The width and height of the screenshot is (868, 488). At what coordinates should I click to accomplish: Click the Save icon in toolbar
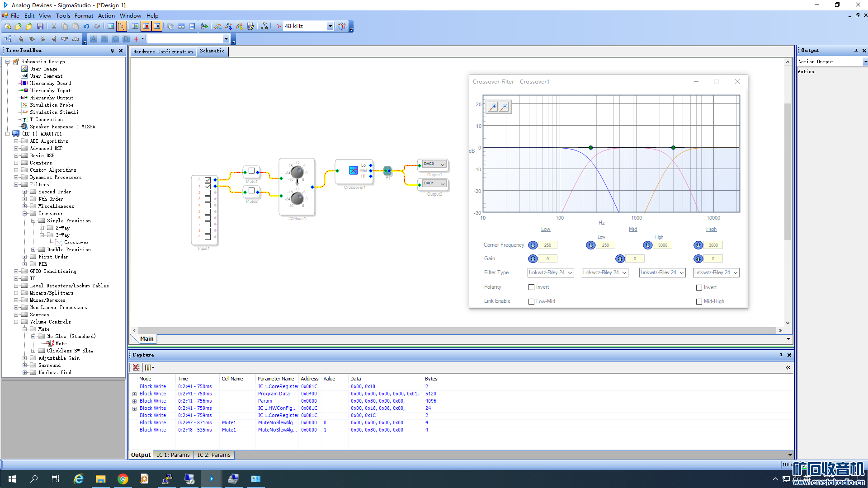[40, 27]
